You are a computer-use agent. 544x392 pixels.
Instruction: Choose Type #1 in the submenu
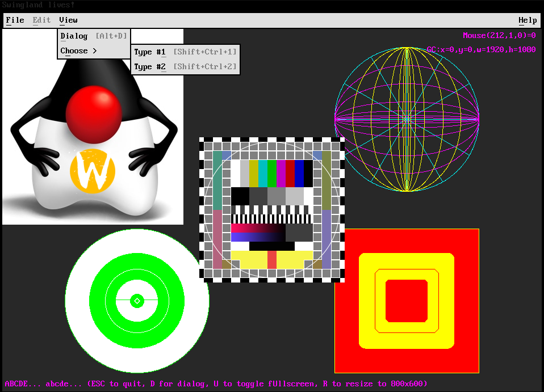(x=185, y=52)
